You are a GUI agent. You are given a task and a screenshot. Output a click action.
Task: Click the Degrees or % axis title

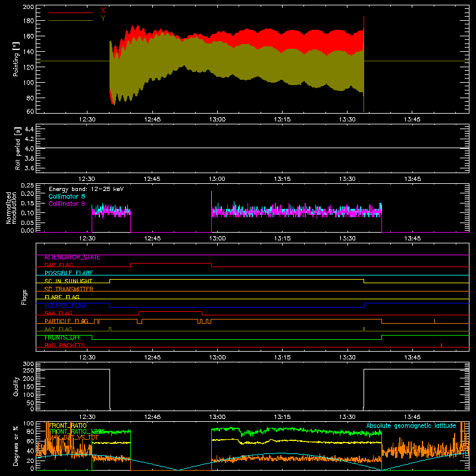point(16,446)
